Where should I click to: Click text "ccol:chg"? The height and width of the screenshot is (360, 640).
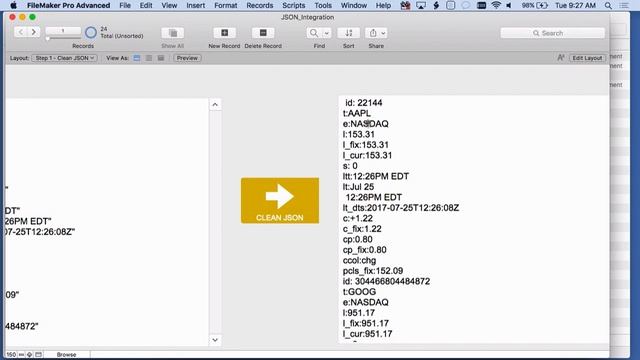pyautogui.click(x=359, y=260)
